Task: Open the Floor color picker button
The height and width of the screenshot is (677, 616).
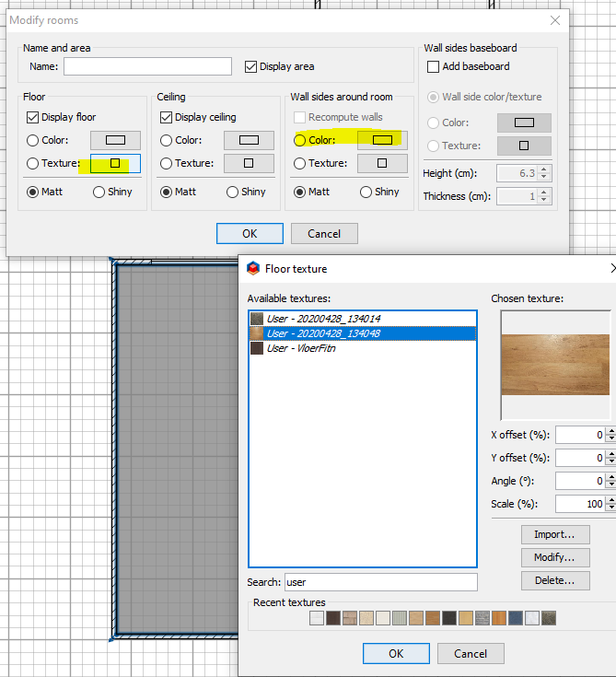Action: point(115,140)
